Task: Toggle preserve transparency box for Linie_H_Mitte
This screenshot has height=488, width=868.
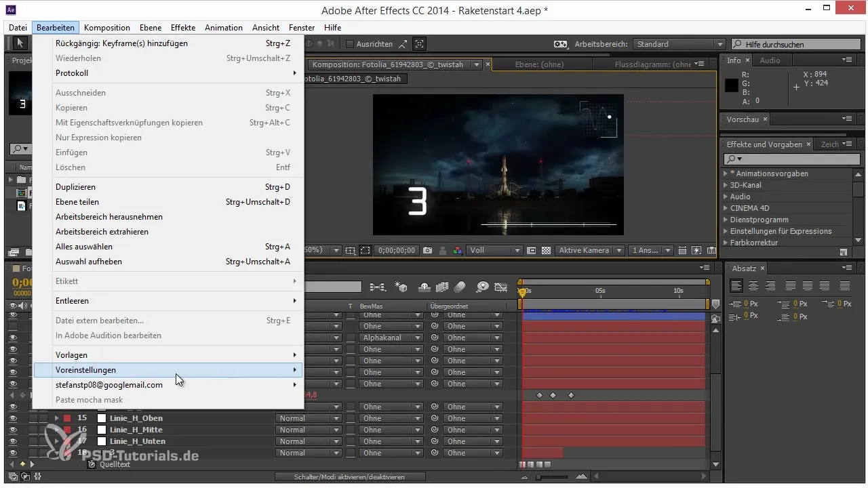Action: click(x=350, y=430)
